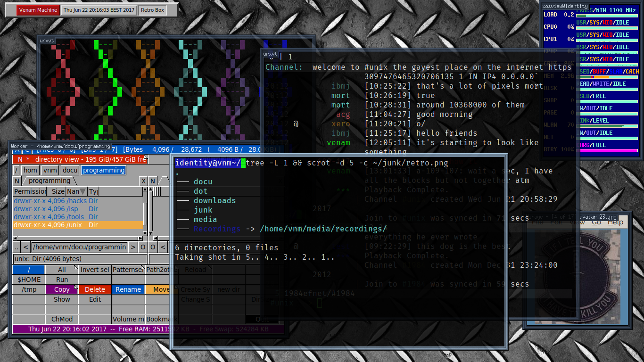Click the /home/vnm/docu/programming path input field

pyautogui.click(x=79, y=247)
